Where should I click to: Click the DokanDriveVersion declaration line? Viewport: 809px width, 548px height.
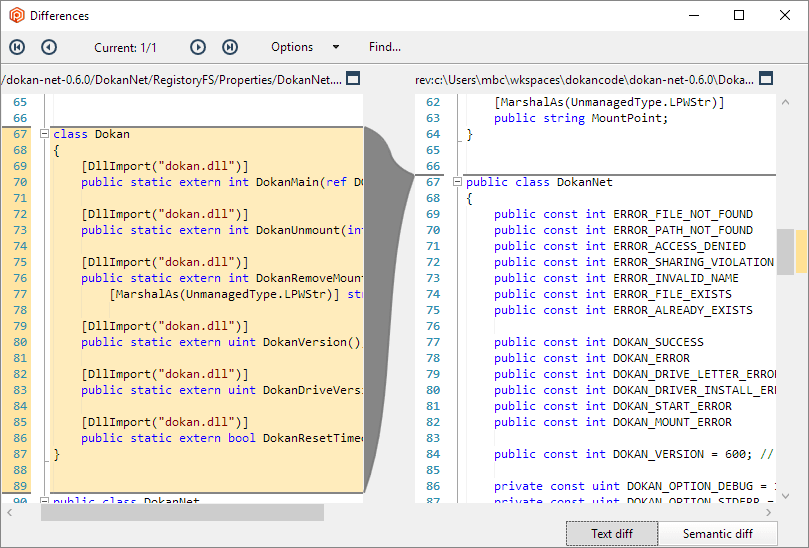click(222, 390)
